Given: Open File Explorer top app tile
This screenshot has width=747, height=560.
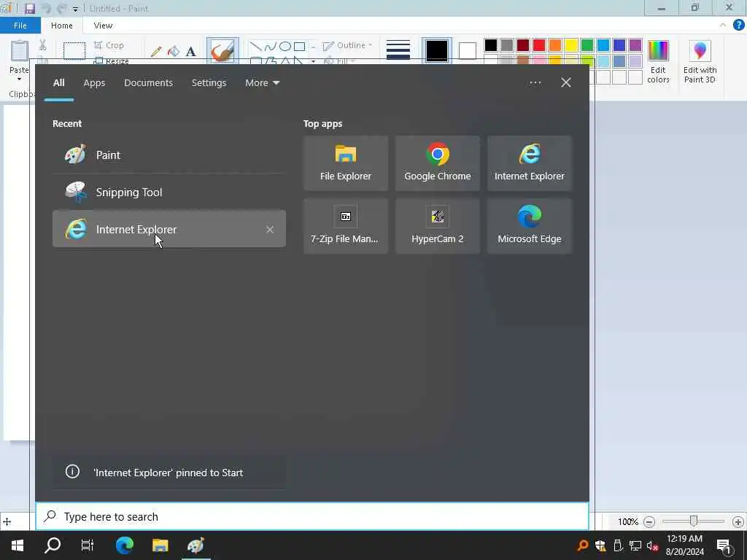Looking at the screenshot, I should [345, 163].
